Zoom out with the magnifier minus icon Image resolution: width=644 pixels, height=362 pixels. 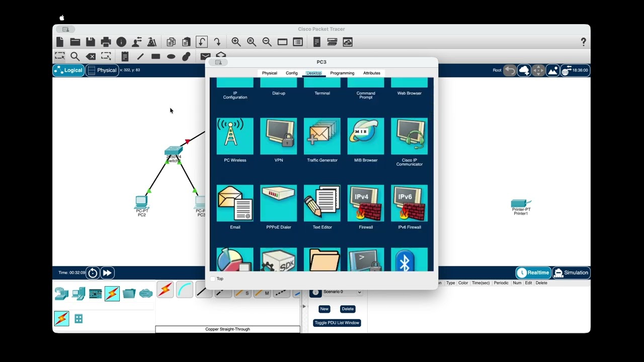[267, 42]
